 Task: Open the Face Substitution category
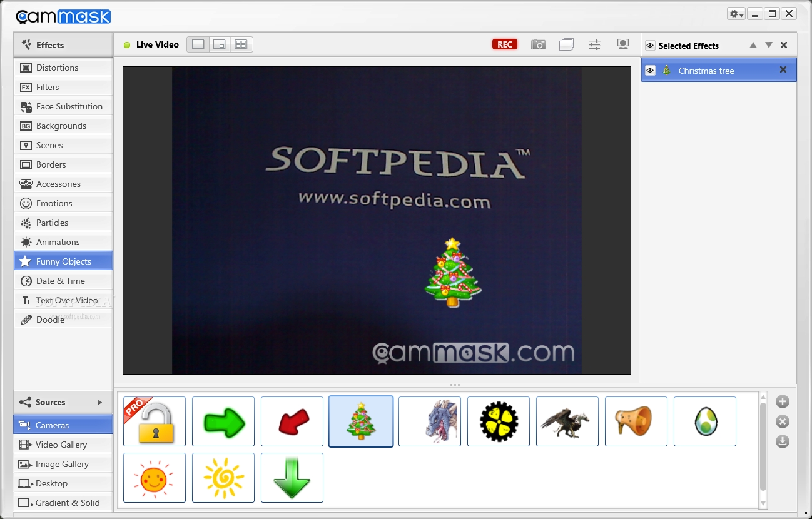coord(63,106)
